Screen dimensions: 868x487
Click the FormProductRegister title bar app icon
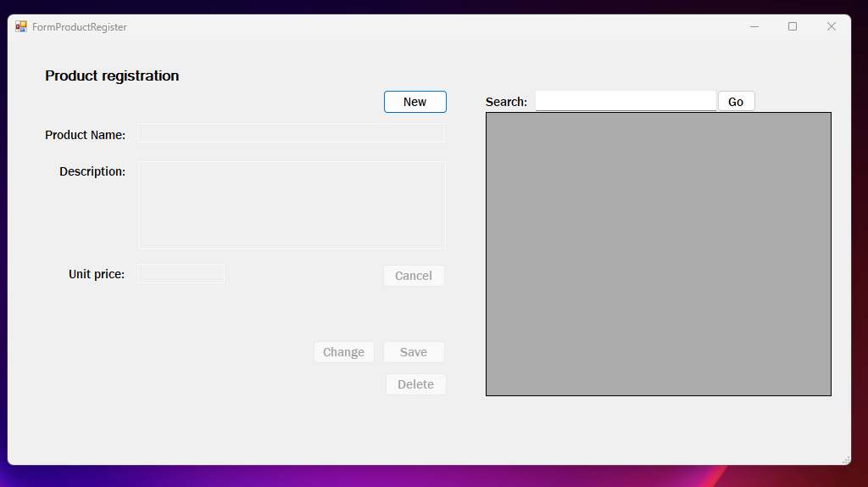point(21,26)
